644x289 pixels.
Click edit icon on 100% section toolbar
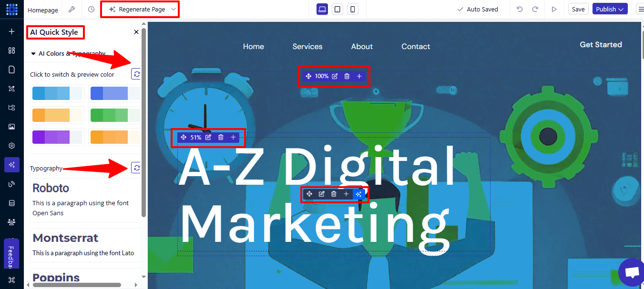point(335,76)
